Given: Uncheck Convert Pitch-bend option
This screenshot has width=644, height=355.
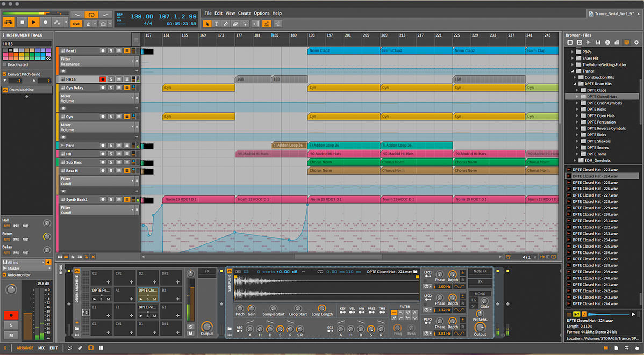Looking at the screenshot, I should pyautogui.click(x=4, y=74).
